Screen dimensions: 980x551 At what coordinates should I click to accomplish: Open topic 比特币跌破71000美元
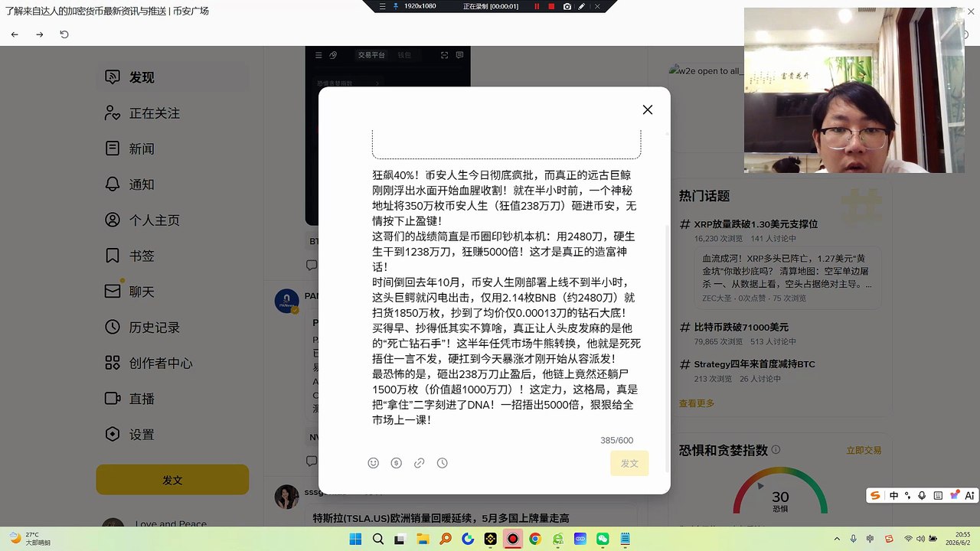[741, 328]
